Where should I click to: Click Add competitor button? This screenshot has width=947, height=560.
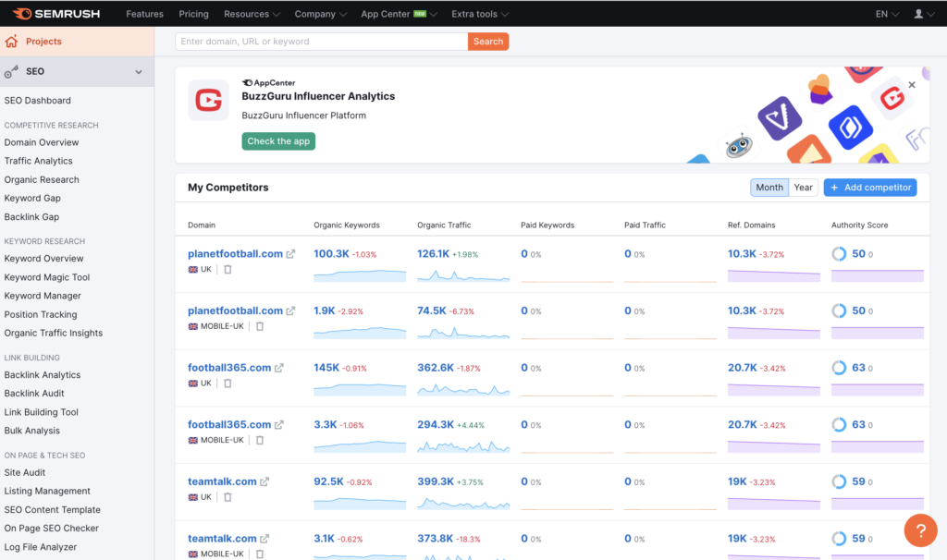pyautogui.click(x=870, y=187)
